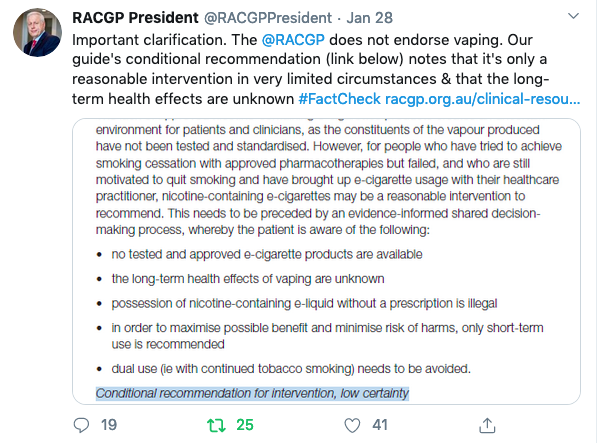Like the tweet with the heart icon
Screen dimensions: 600x443
(x=350, y=425)
